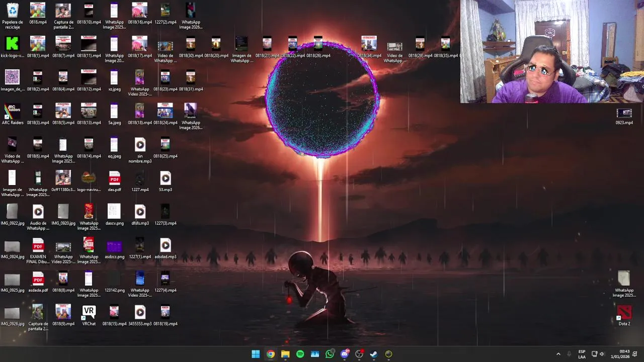644x362 pixels.
Task: Select the 0818(9).mp4 video file
Action: coord(63,315)
